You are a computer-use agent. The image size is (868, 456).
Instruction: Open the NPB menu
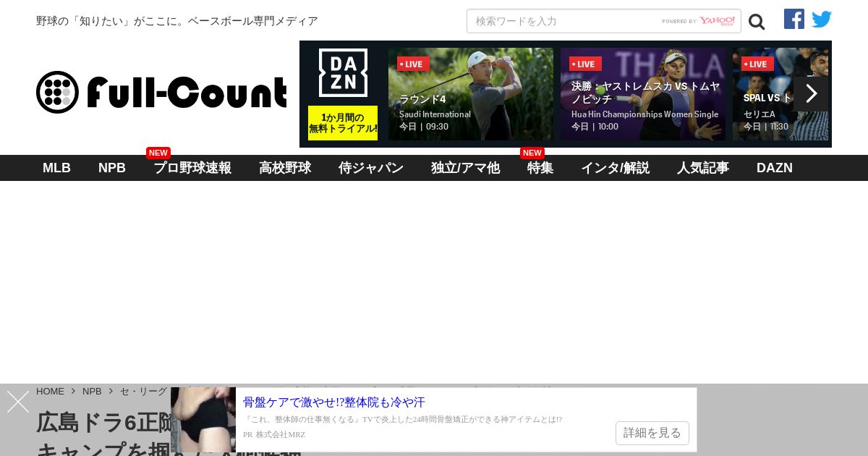pyautogui.click(x=112, y=168)
